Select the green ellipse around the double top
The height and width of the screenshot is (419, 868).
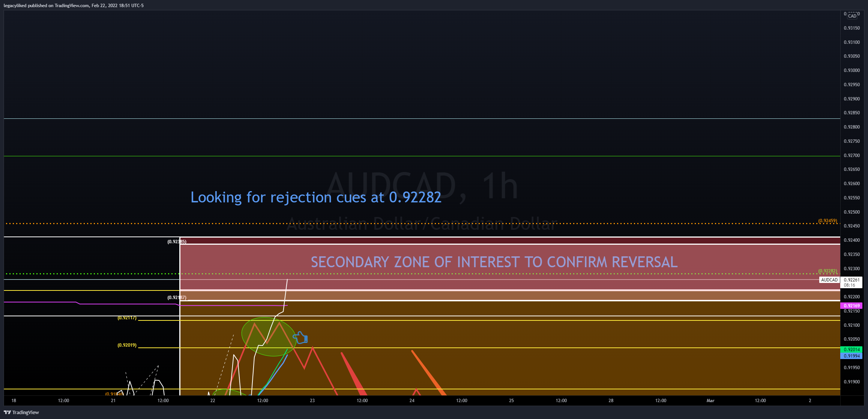tap(269, 337)
